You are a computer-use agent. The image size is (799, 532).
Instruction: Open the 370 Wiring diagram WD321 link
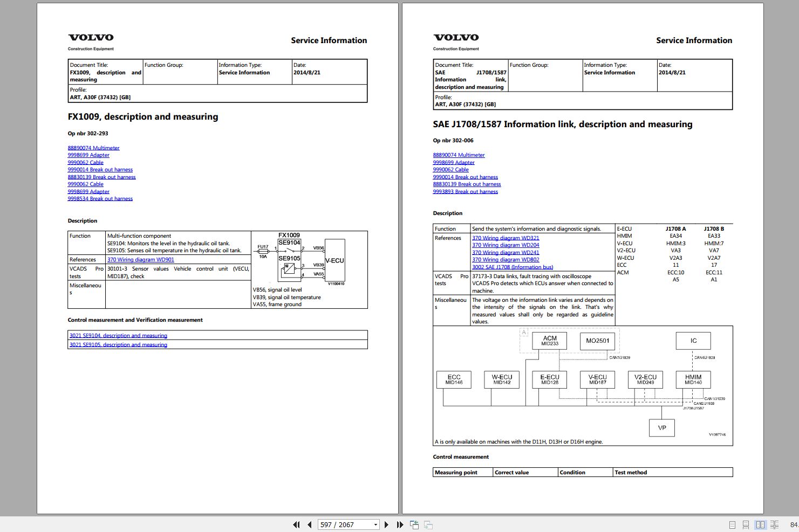pyautogui.click(x=506, y=238)
